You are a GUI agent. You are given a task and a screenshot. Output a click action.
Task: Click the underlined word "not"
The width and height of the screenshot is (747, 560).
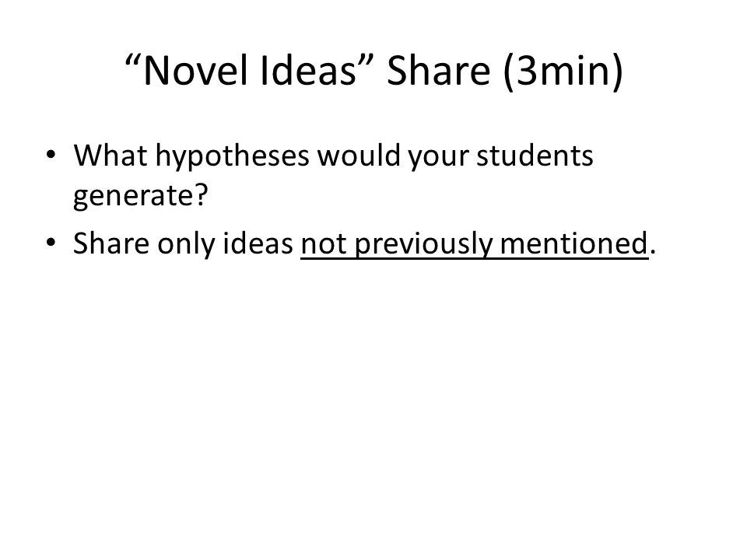(324, 244)
